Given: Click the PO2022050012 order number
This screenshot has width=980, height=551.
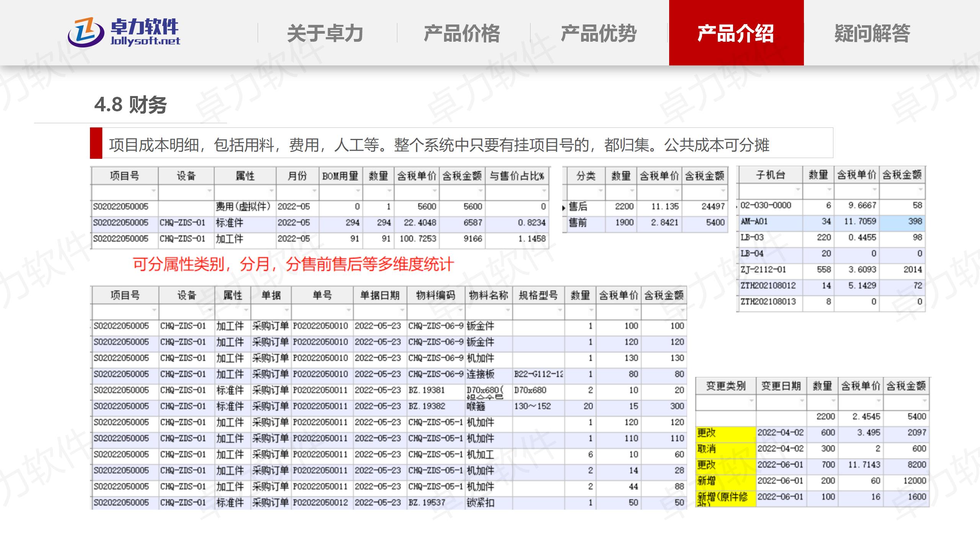Looking at the screenshot, I should (320, 503).
